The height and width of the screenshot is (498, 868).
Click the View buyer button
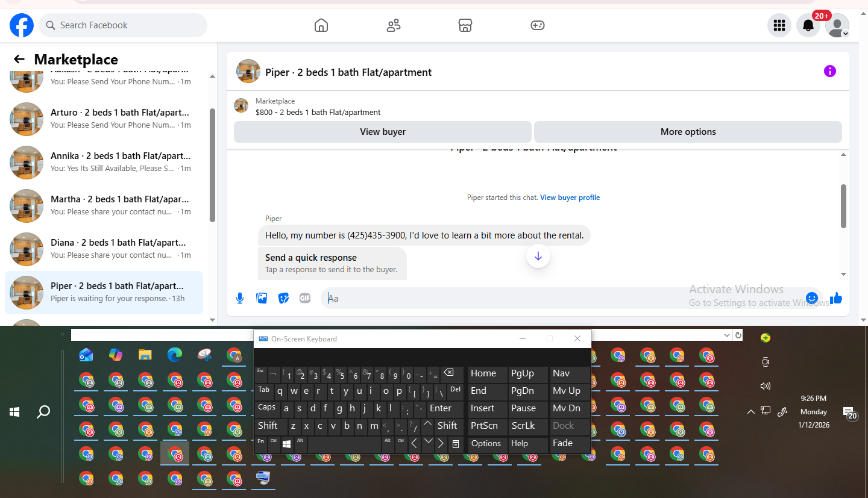click(x=383, y=132)
